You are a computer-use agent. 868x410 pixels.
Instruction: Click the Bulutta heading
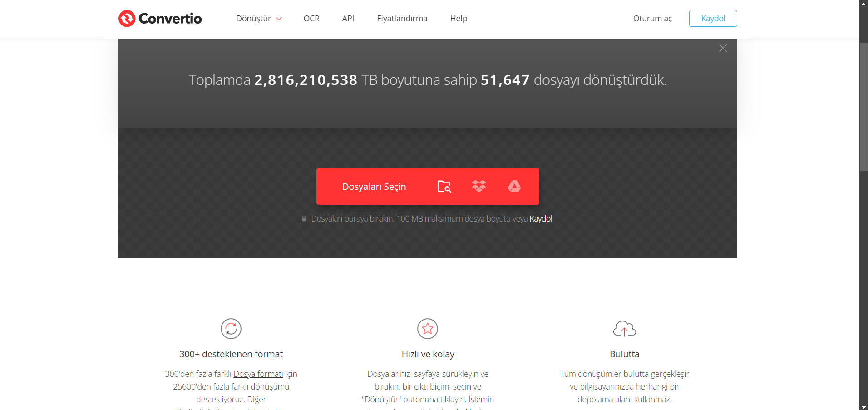pos(625,354)
